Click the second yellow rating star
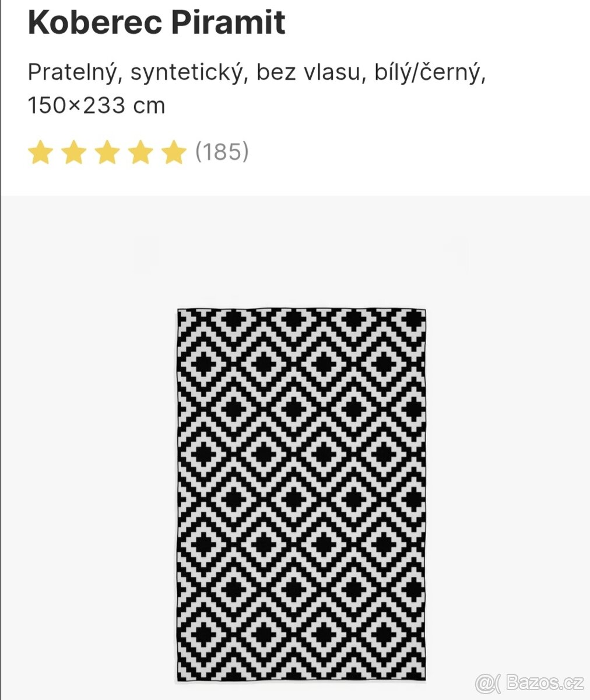The height and width of the screenshot is (700, 590). pos(73,152)
